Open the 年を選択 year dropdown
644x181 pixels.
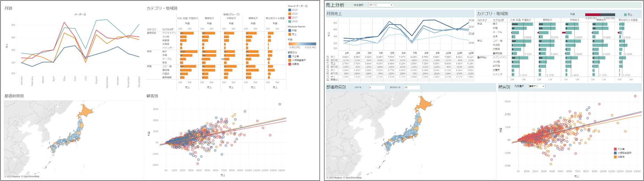coord(380,5)
